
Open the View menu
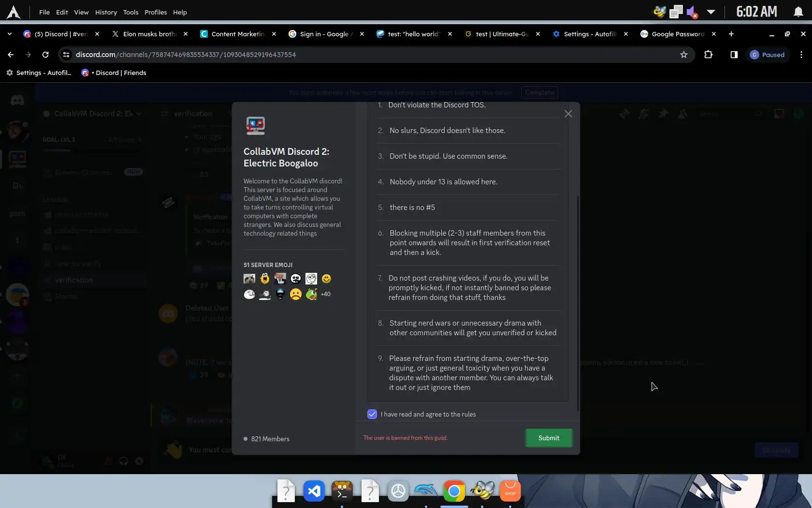pyautogui.click(x=81, y=12)
